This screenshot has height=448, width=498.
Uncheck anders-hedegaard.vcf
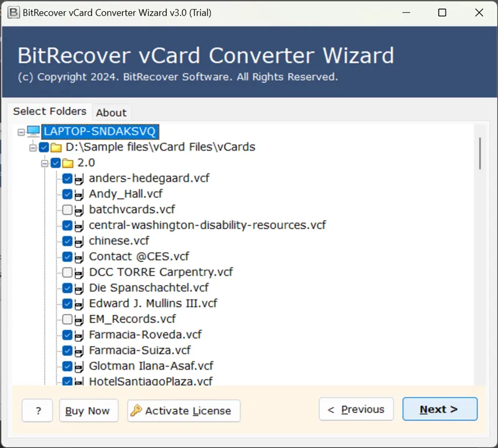(x=67, y=179)
